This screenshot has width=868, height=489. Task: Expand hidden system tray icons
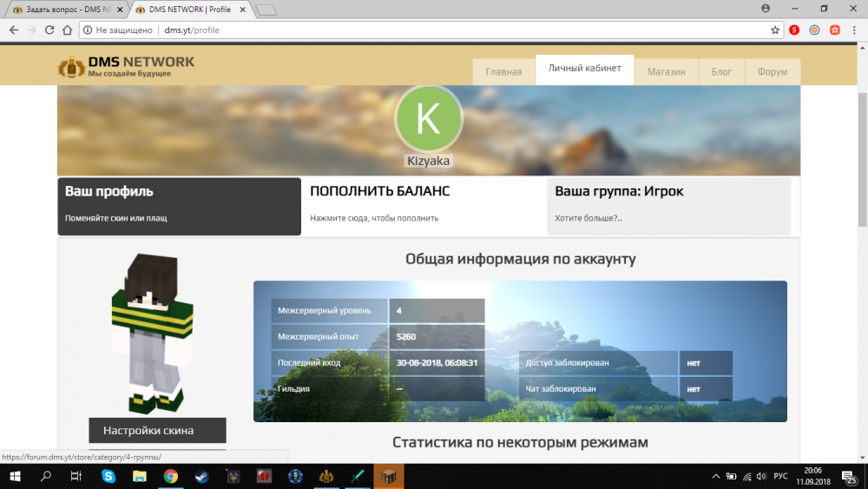pos(716,476)
